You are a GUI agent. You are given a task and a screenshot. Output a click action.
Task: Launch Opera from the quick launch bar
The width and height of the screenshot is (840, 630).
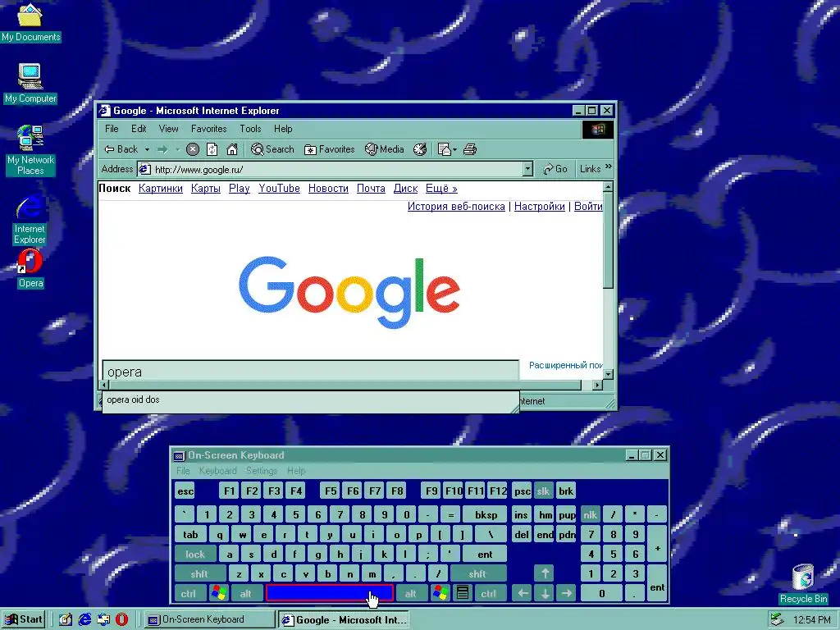[x=122, y=620]
